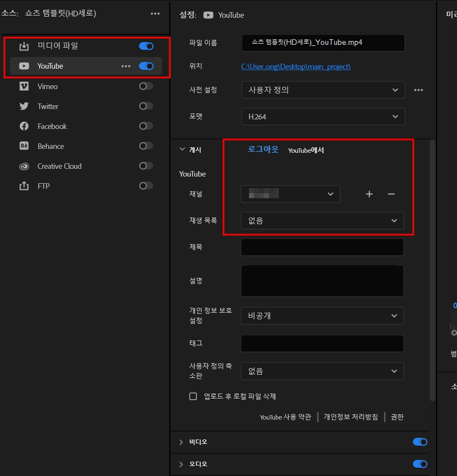Click the YouTube label in destinations list
The height and width of the screenshot is (476, 457).
50,66
